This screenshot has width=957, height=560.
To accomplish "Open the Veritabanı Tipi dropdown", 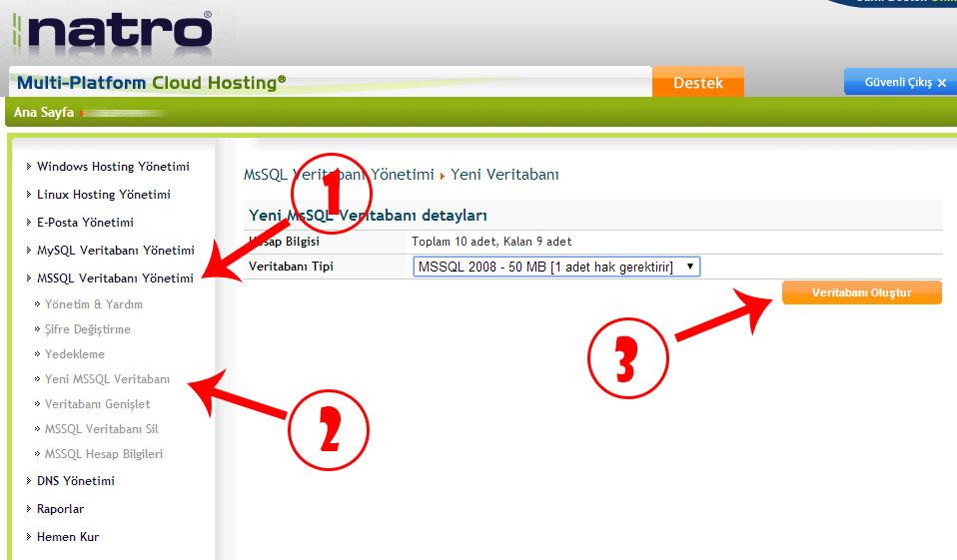I will (556, 267).
